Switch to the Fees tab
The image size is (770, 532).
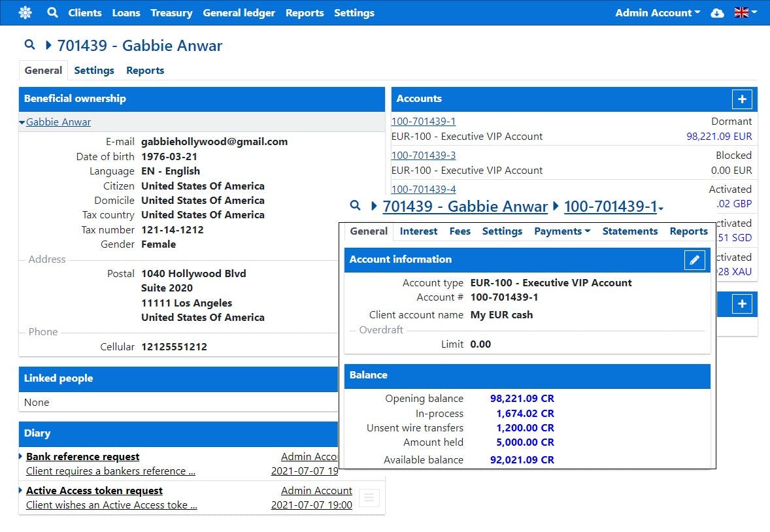460,231
